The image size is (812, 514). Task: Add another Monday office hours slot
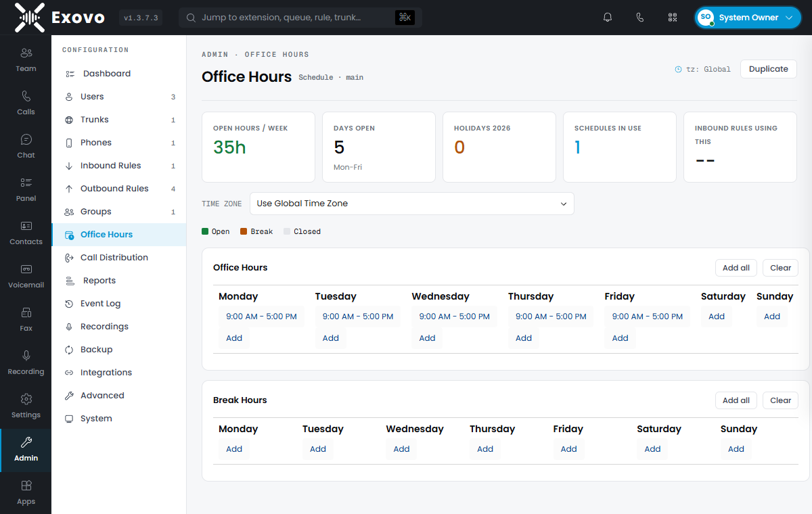[x=234, y=338]
